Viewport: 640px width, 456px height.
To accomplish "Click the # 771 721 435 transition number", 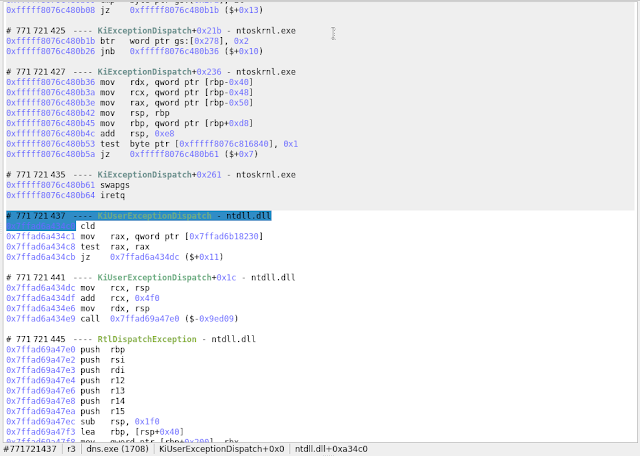I will tap(36, 175).
